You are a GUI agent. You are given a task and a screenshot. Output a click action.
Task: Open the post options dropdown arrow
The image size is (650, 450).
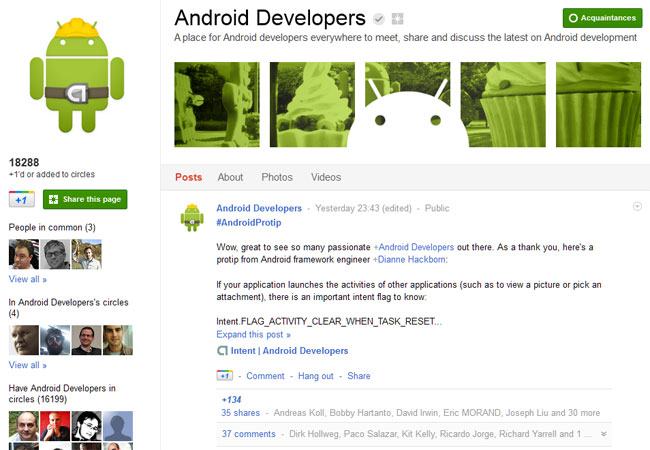pyautogui.click(x=637, y=206)
